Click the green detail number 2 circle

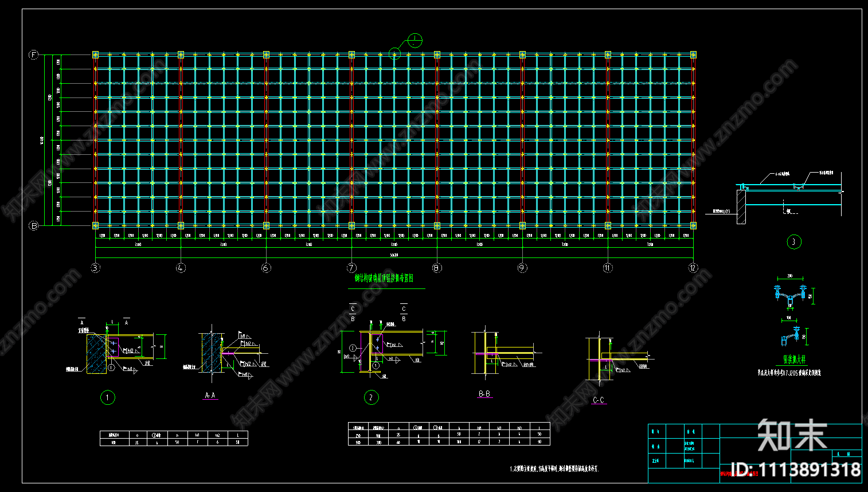click(x=371, y=397)
